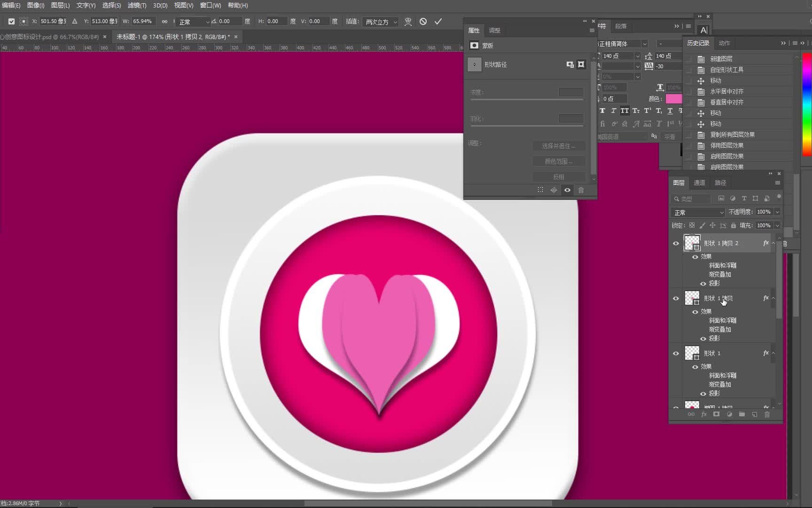Cancel the transform with the circle-slash icon

(x=423, y=22)
